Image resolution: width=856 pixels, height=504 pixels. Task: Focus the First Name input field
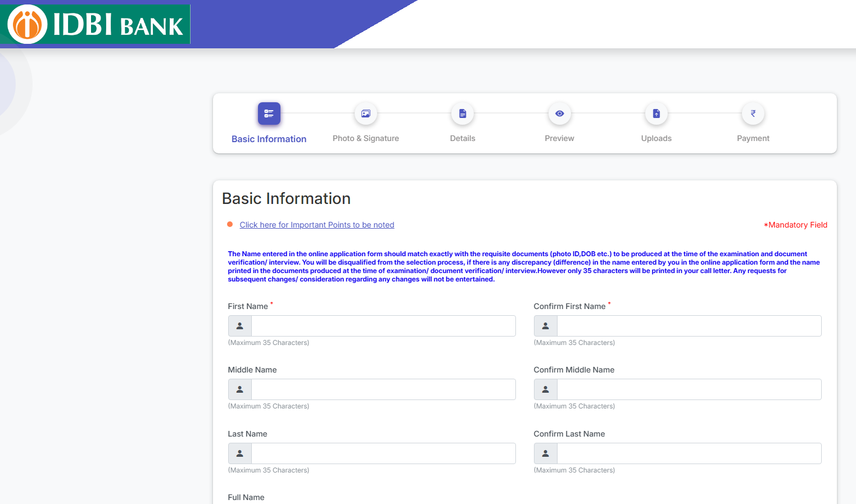383,326
